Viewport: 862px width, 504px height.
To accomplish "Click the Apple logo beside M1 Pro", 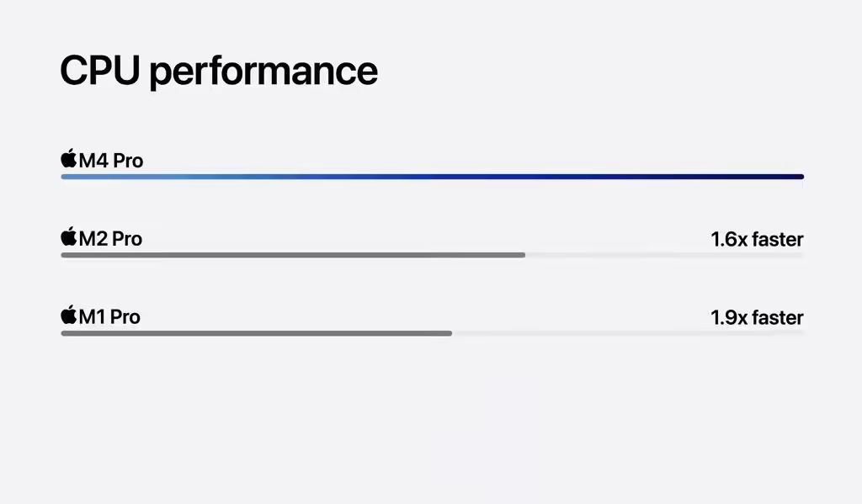I will [x=69, y=315].
